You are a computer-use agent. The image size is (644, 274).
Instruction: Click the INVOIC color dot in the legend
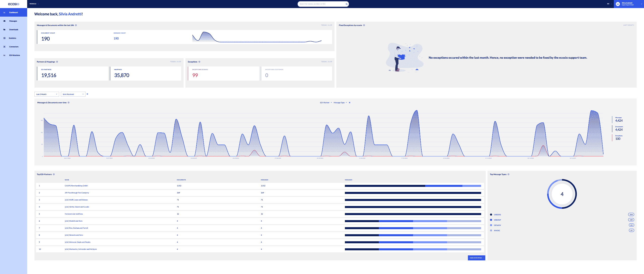pos(491,230)
